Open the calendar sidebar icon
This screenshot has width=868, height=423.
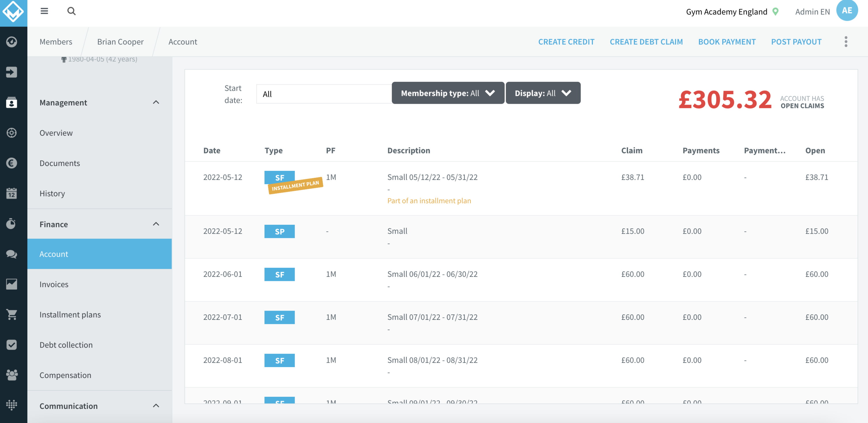(x=12, y=193)
